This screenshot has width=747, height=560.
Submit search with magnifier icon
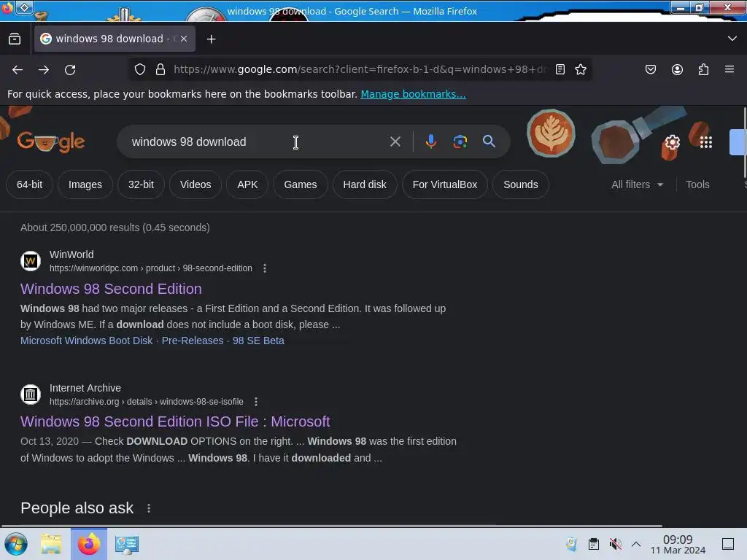tap(489, 141)
